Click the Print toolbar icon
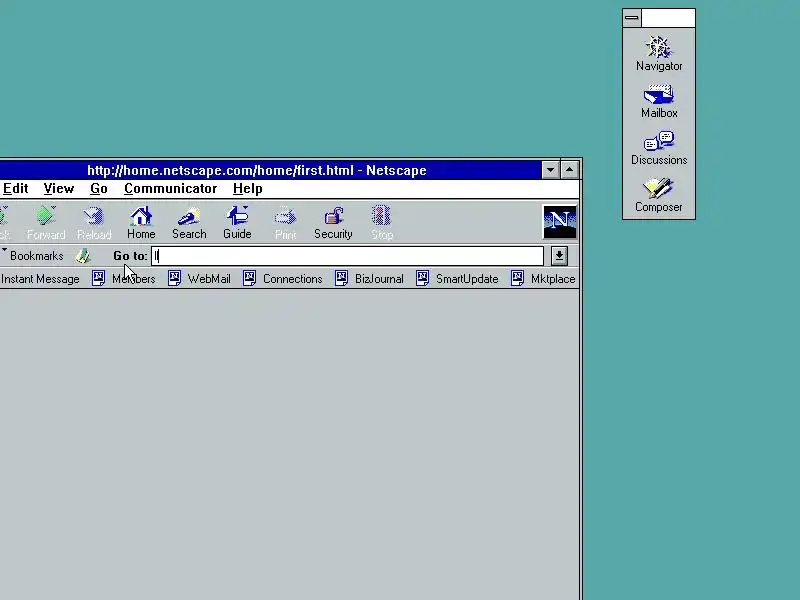The height and width of the screenshot is (600, 800). click(x=285, y=222)
